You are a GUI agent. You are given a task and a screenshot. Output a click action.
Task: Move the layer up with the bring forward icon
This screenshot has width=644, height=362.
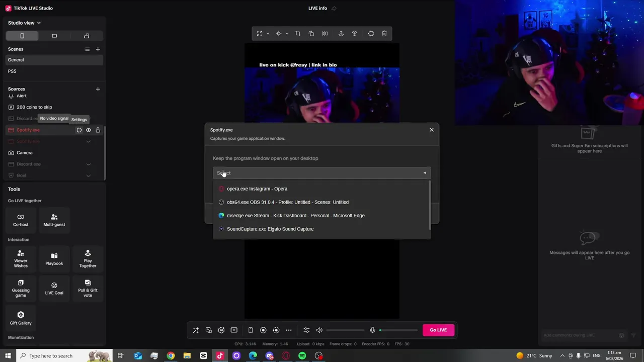click(341, 34)
